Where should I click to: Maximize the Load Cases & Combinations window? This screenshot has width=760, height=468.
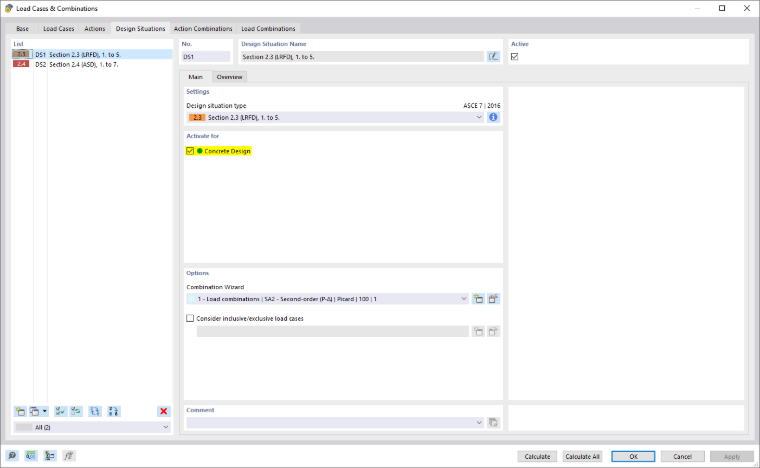tap(722, 8)
